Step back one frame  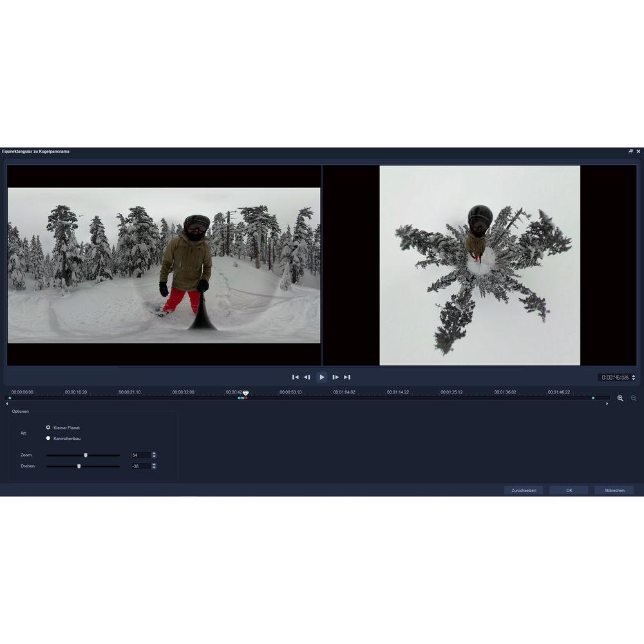pyautogui.click(x=308, y=377)
